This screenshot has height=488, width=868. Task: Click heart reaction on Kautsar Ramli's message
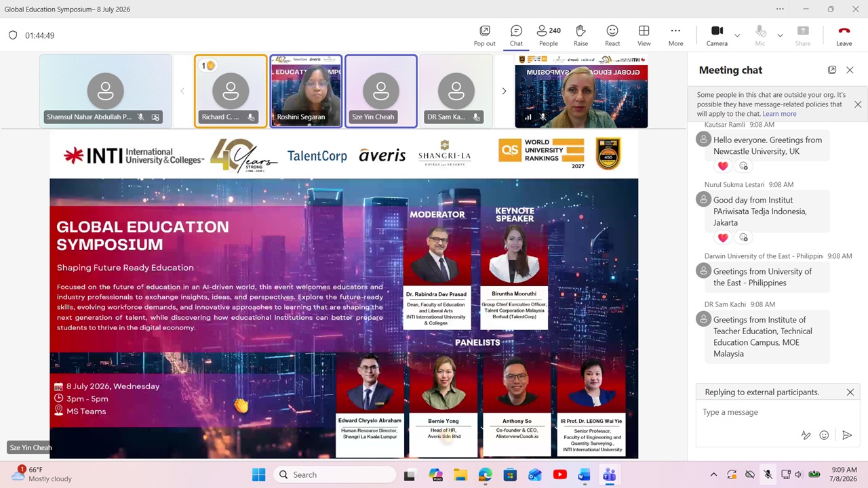(x=723, y=166)
